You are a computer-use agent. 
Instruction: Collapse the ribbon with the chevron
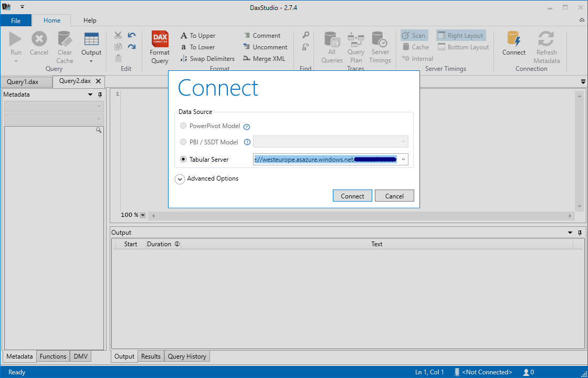582,20
